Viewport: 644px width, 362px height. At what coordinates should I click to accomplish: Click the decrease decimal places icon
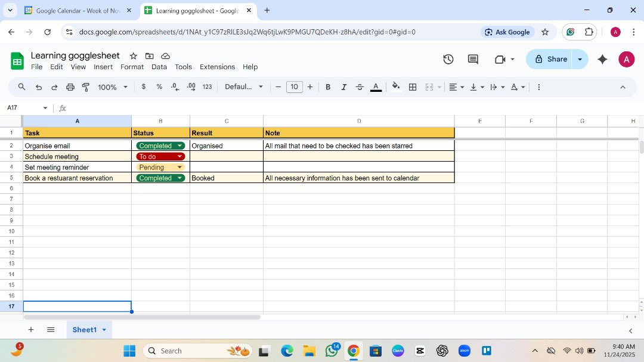click(174, 86)
